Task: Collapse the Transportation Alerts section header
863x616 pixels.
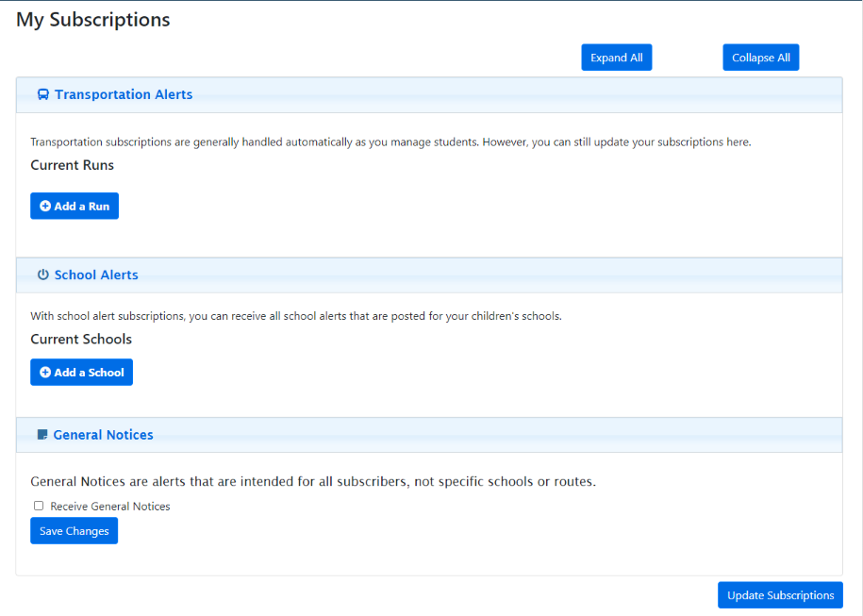Action: (x=429, y=94)
